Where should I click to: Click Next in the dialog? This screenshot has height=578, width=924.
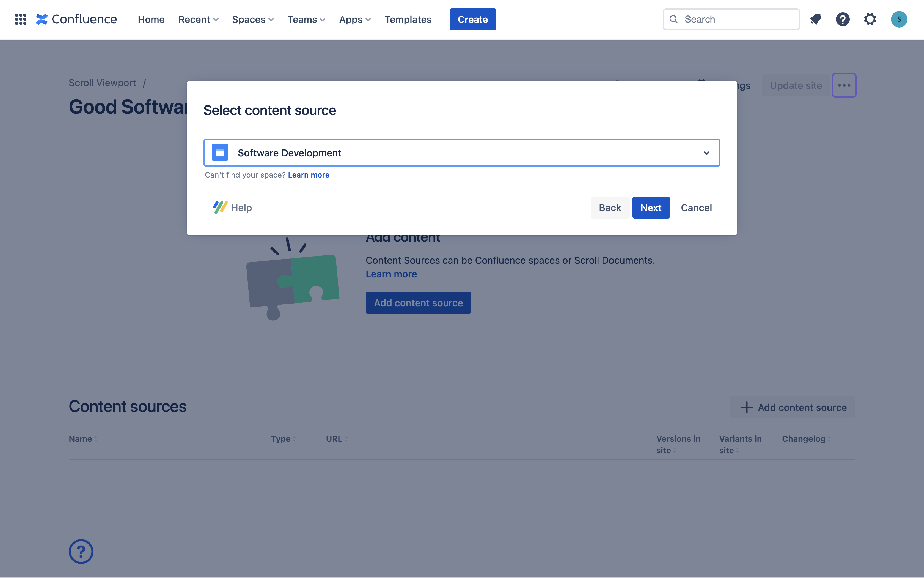point(651,208)
